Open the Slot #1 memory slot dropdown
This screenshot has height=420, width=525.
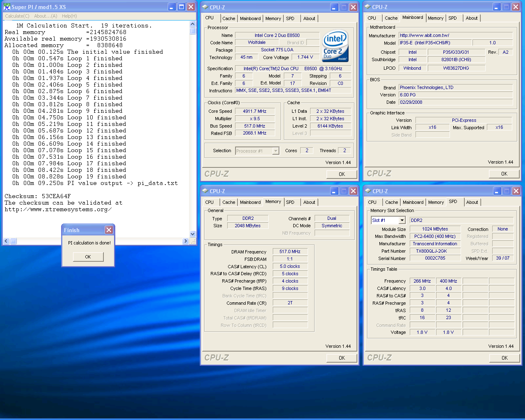(402, 220)
